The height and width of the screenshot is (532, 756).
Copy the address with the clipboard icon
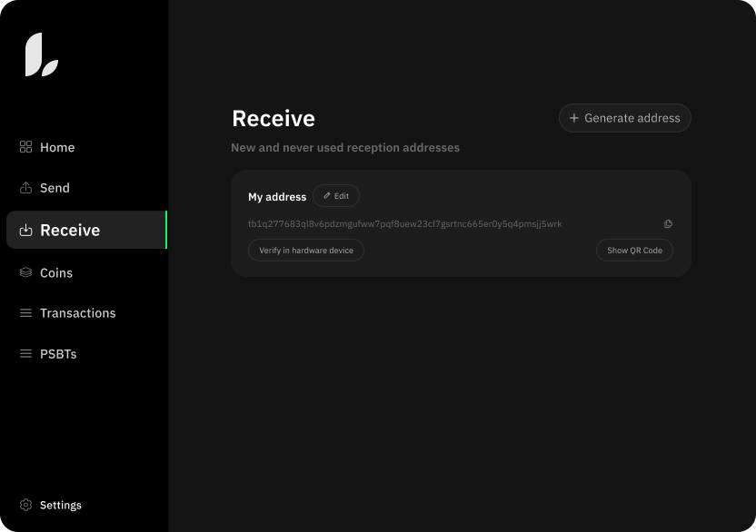click(668, 224)
